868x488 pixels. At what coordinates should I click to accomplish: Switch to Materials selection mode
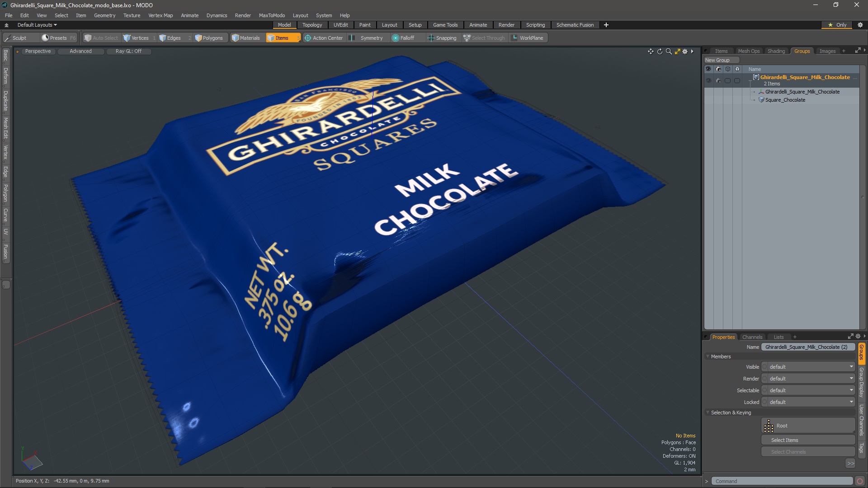click(x=247, y=38)
